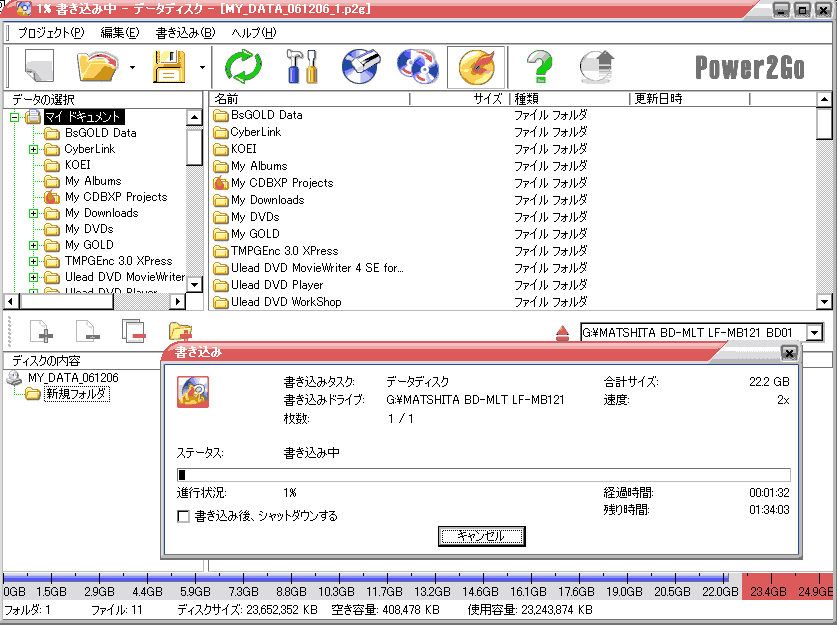Screen dimensions: 837x625
Task: Click the burn disc flame icon
Action: (476, 67)
